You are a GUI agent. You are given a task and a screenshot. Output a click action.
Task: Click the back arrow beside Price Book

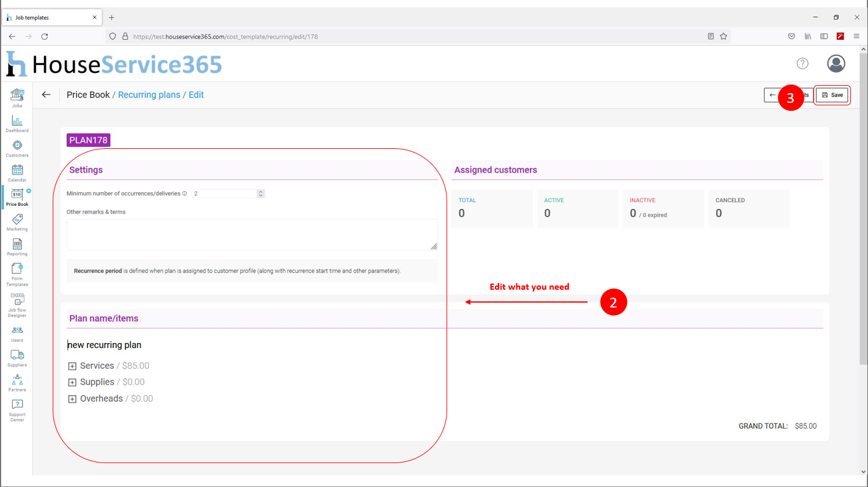point(46,95)
